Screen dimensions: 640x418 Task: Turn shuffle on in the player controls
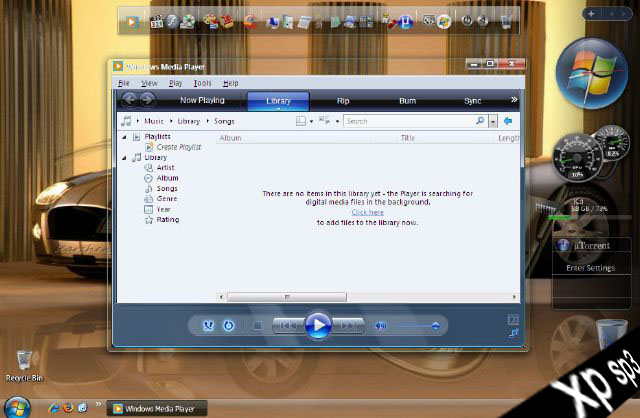coord(208,326)
